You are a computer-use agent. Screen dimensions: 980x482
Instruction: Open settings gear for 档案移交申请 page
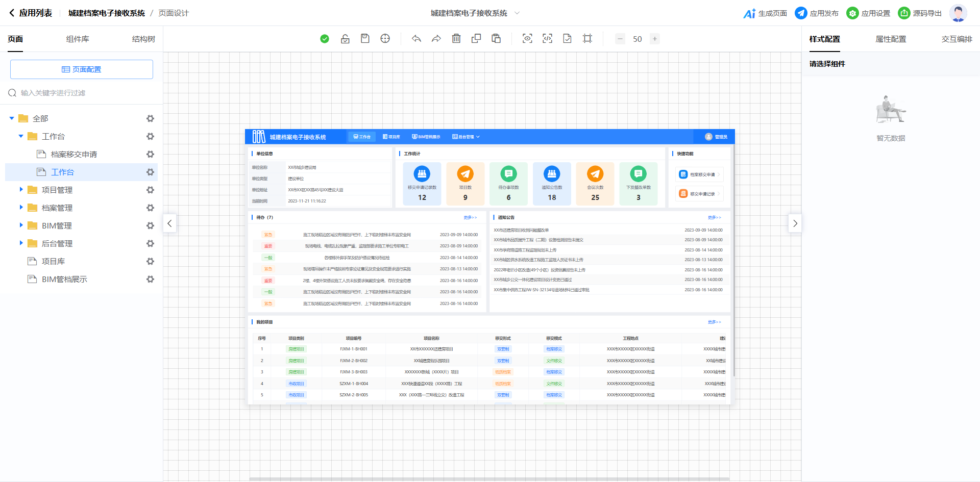point(150,154)
